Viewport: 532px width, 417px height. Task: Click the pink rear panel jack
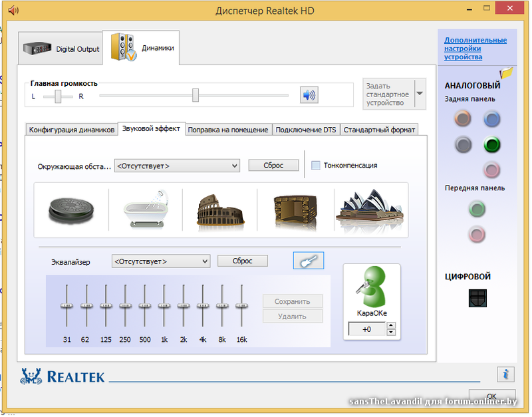tap(493, 171)
